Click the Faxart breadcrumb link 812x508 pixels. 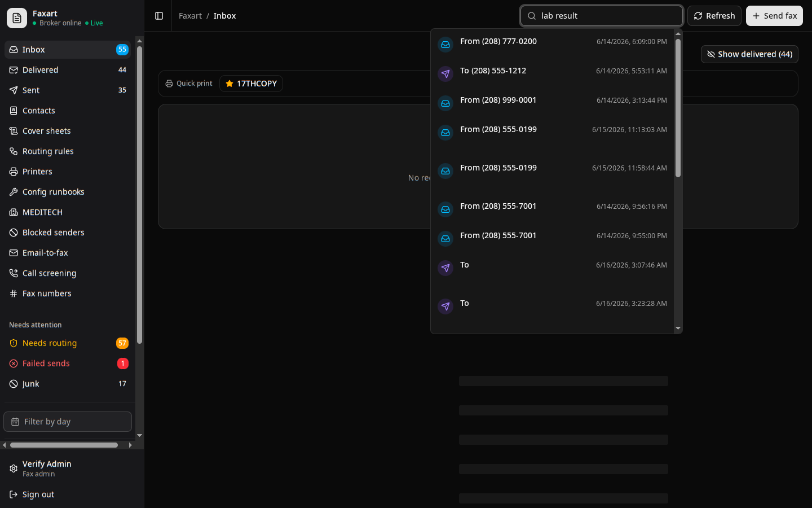190,16
